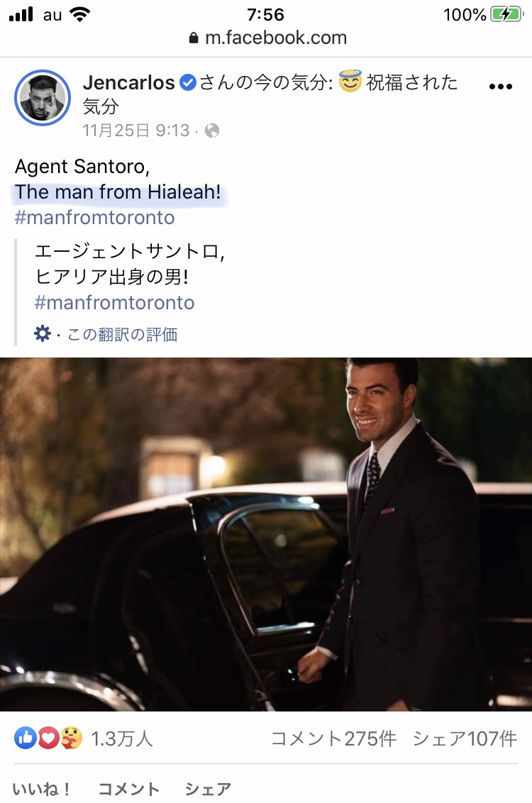The height and width of the screenshot is (803, 532).
Task: Open the three-dot post options menu
Action: (x=500, y=87)
